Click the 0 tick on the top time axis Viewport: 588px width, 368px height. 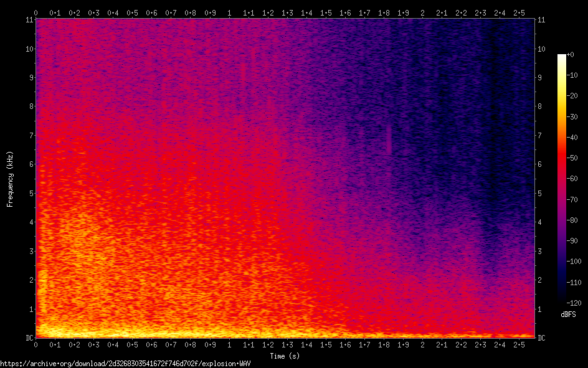[36, 12]
